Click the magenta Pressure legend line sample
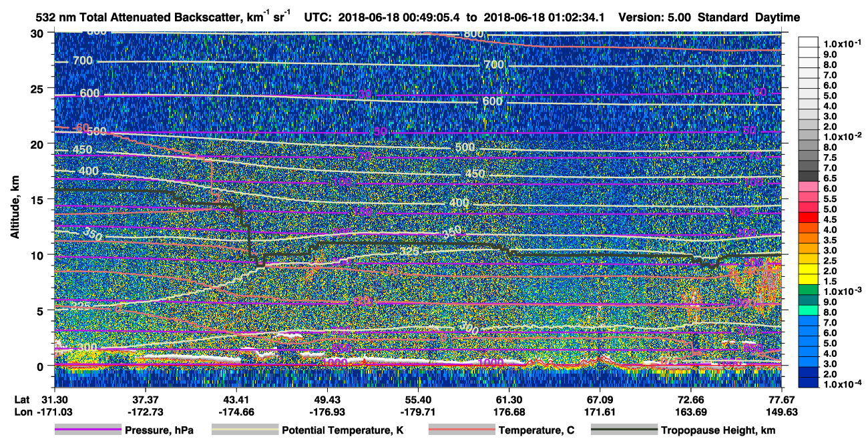This screenshot has height=445, width=868. 88,430
